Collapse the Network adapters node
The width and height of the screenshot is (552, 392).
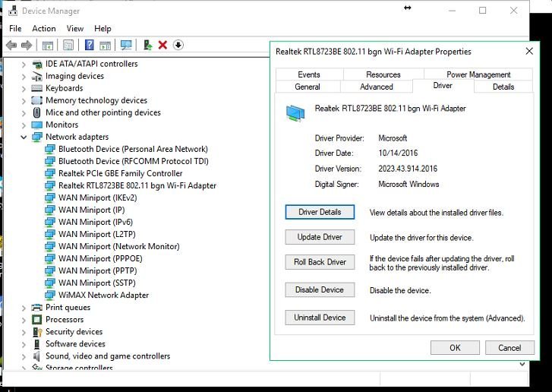coord(24,137)
